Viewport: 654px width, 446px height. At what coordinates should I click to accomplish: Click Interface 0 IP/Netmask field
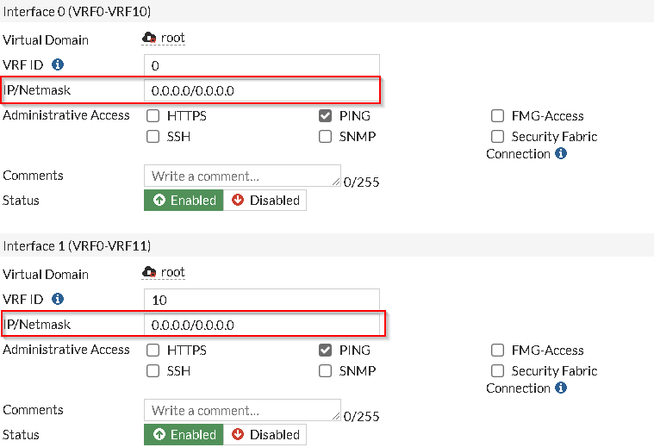262,91
